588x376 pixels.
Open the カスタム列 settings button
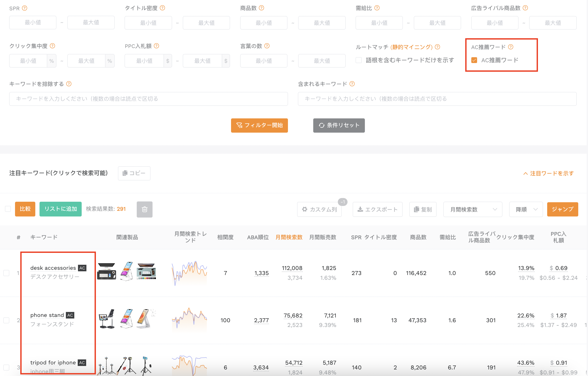[319, 209]
